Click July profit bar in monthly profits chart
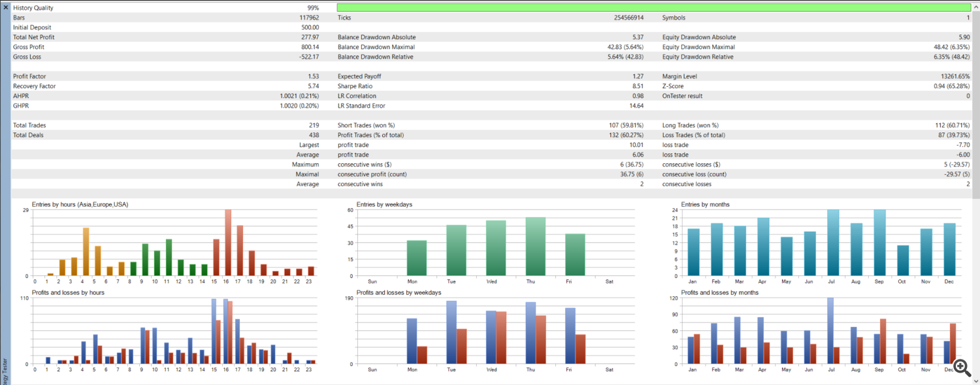 point(830,330)
